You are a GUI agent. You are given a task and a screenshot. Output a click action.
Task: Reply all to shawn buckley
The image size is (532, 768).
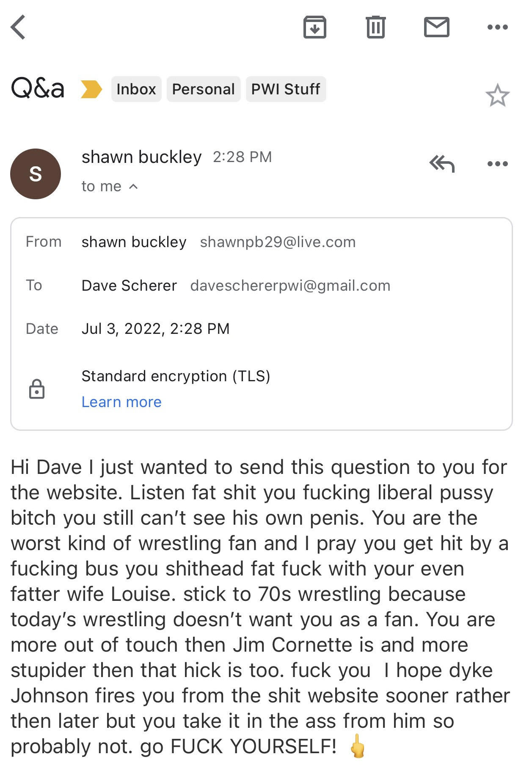pyautogui.click(x=442, y=164)
